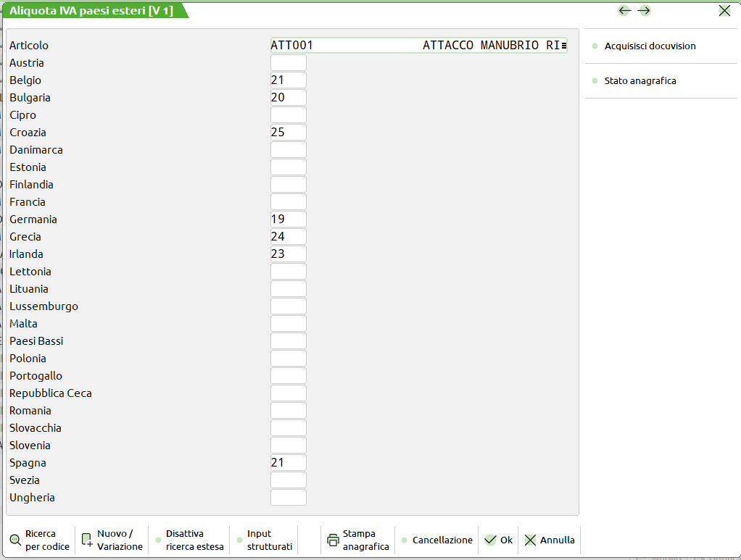Open the Articolo field list icon
The height and width of the screenshot is (560, 741).
coord(563,46)
